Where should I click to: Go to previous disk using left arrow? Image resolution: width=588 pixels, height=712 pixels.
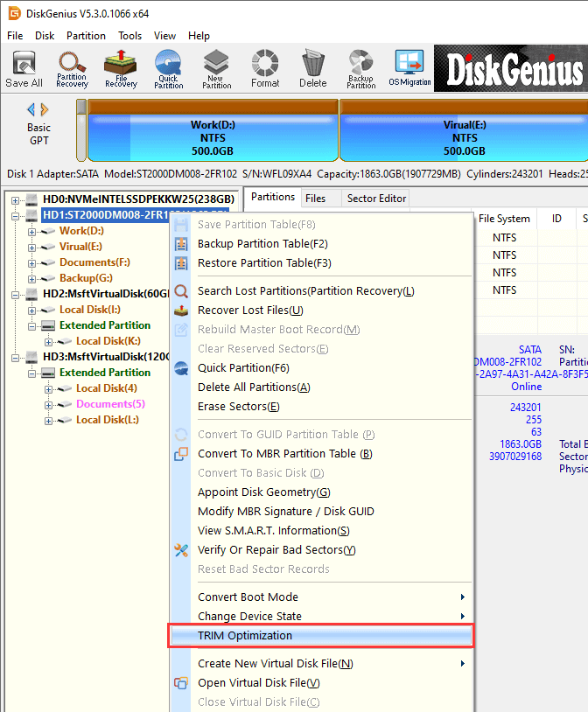tap(31, 109)
